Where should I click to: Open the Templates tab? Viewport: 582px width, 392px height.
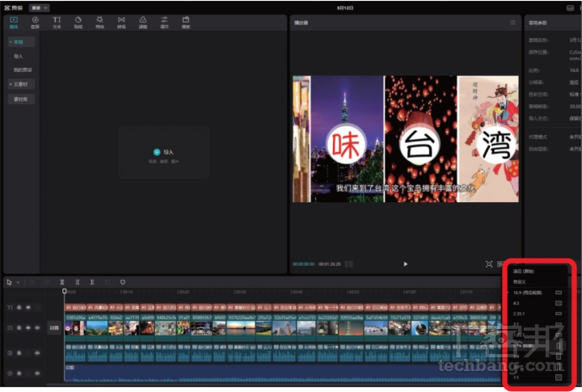(186, 23)
